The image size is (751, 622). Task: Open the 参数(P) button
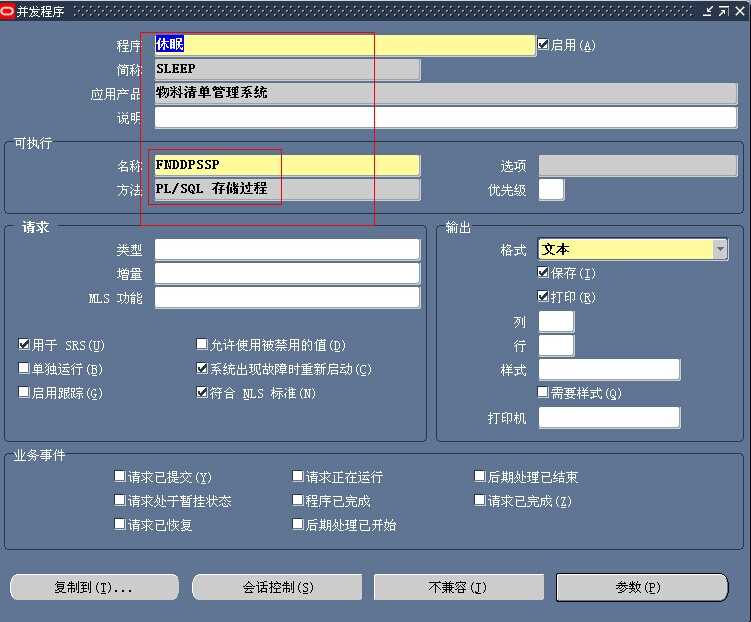(x=641, y=587)
